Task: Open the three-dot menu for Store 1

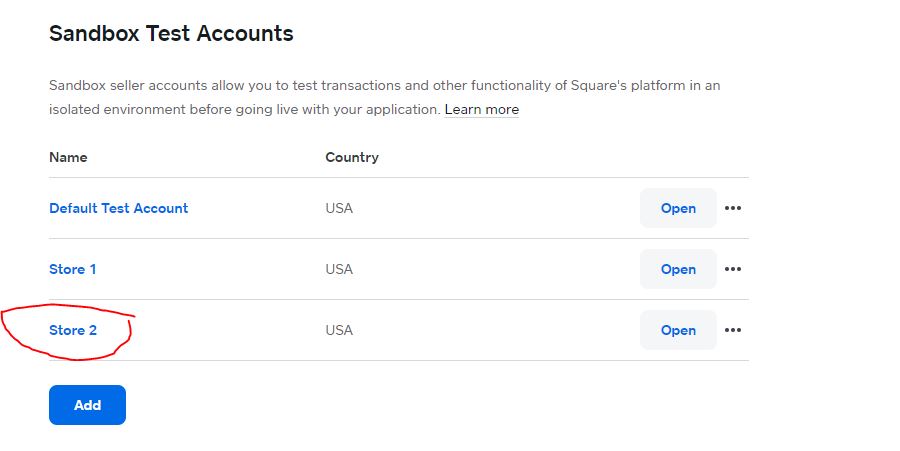Action: pos(732,269)
